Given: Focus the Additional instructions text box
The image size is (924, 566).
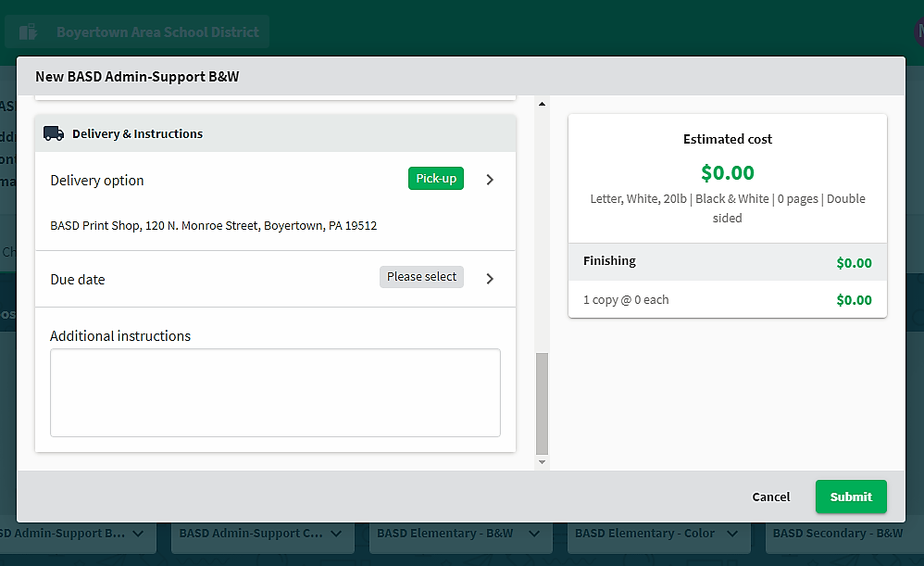Looking at the screenshot, I should pyautogui.click(x=275, y=392).
